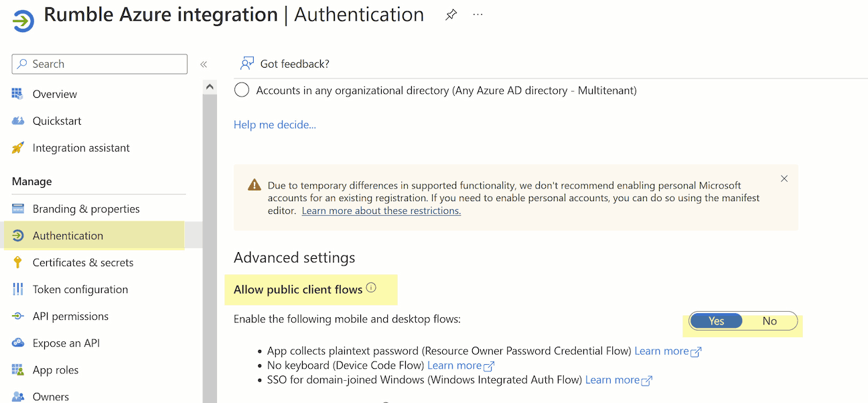Click the Got feedback? button
This screenshot has width=868, height=403.
tap(285, 64)
